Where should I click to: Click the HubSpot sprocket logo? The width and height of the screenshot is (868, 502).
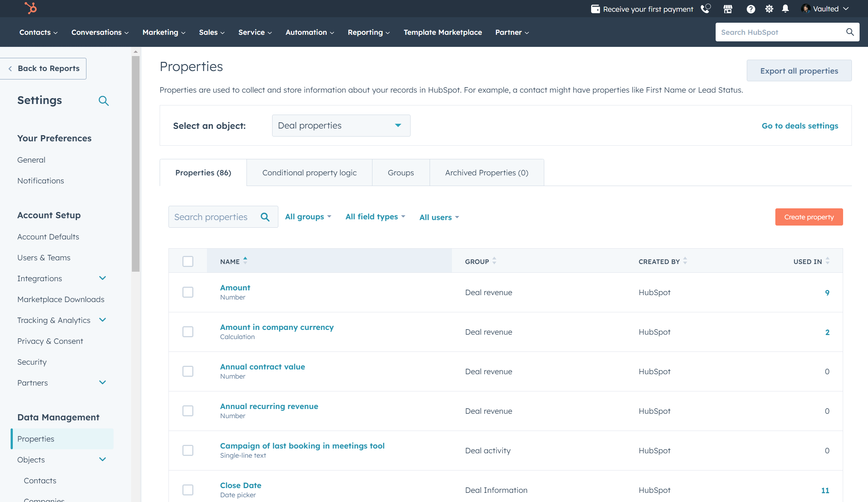30,8
